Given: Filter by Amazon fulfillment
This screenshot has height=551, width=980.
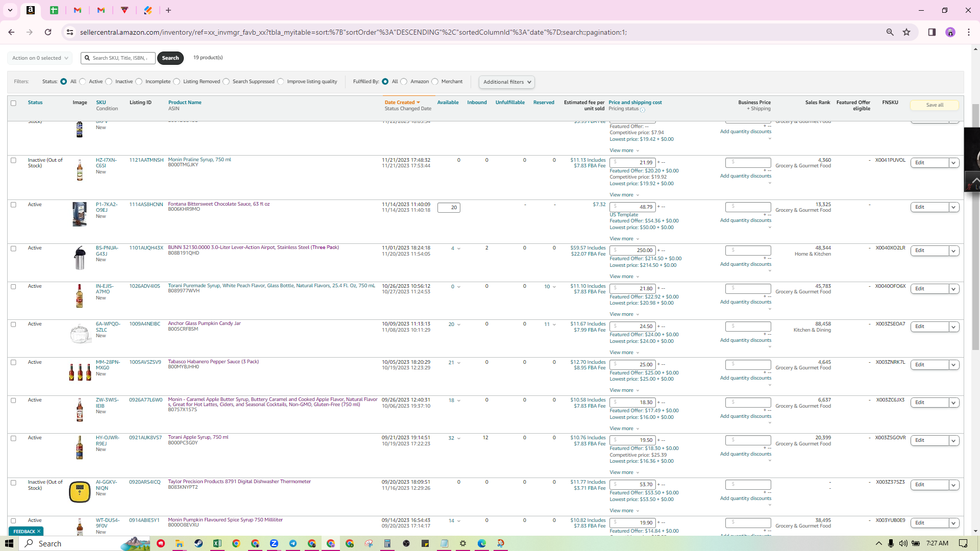Looking at the screenshot, I should [404, 82].
